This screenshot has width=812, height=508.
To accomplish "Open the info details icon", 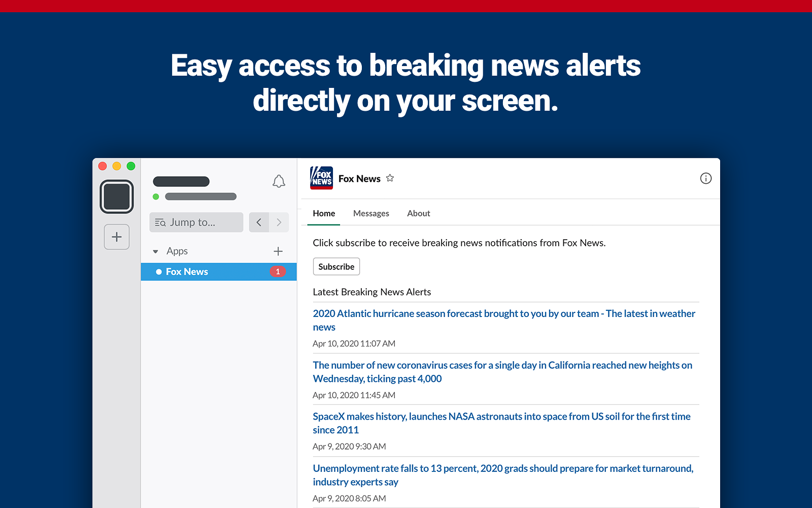I will click(x=705, y=178).
